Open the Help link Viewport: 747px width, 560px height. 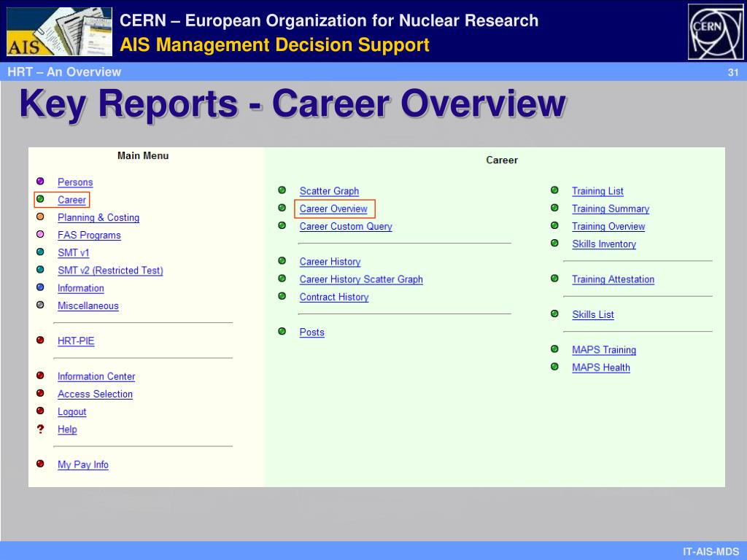pos(67,429)
